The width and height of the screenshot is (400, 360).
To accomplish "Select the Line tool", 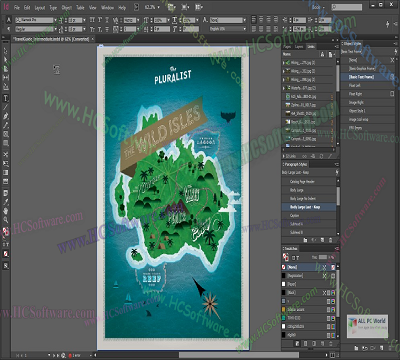I will click(x=6, y=107).
